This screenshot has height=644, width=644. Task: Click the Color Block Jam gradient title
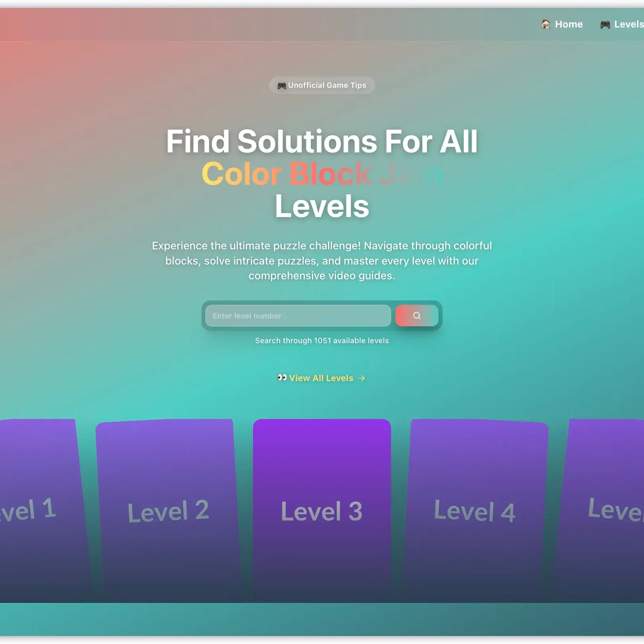322,174
